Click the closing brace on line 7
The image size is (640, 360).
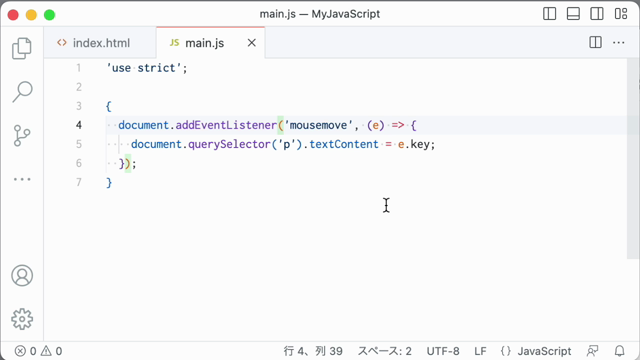point(109,182)
